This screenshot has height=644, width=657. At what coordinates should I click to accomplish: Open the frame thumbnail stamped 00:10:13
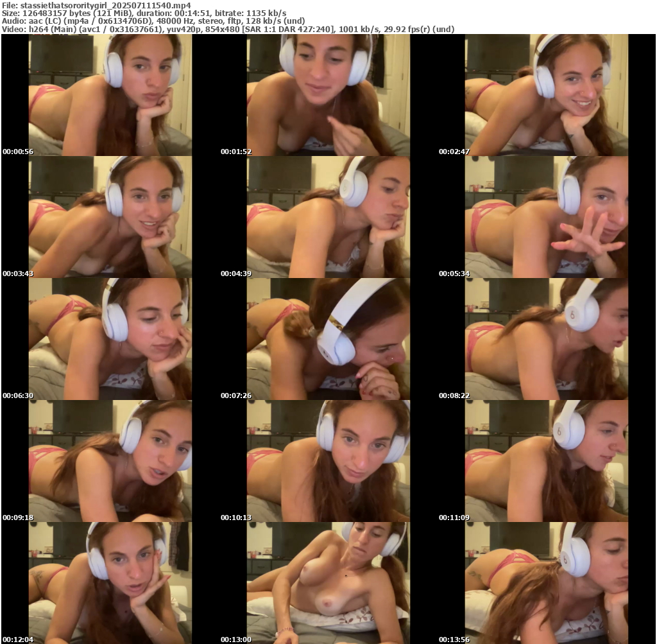(328, 461)
